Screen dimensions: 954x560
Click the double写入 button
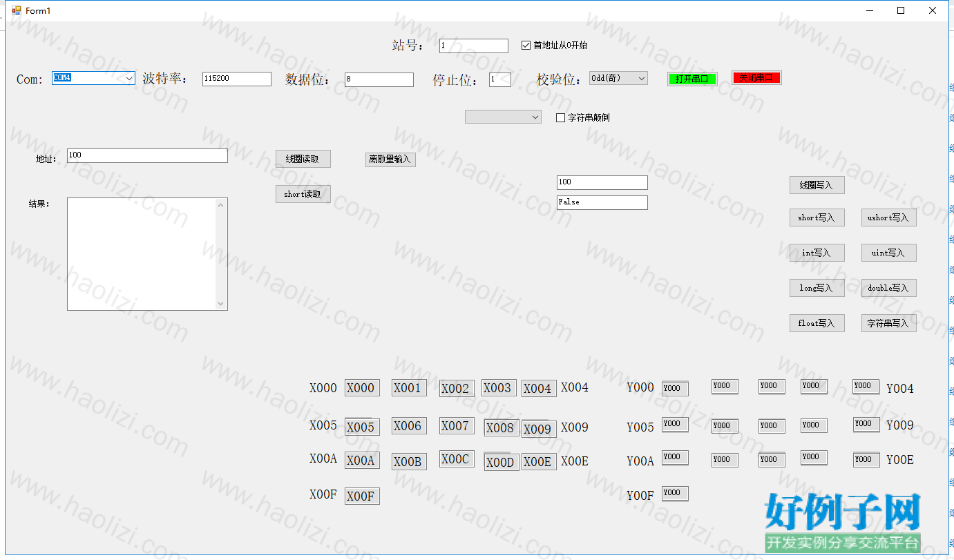(888, 288)
